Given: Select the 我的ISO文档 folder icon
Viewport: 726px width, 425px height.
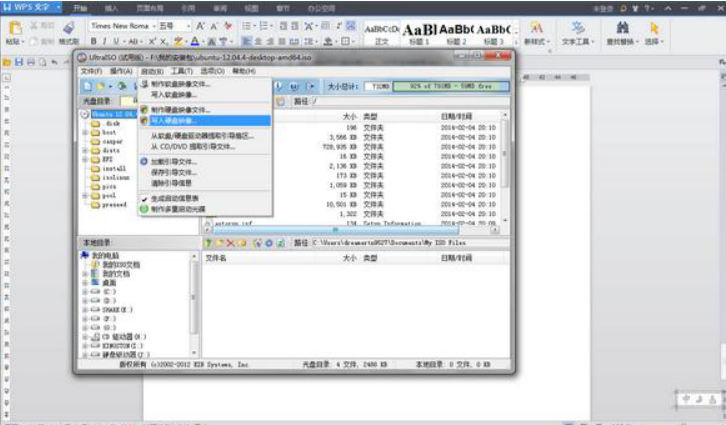Looking at the screenshot, I should (96, 264).
